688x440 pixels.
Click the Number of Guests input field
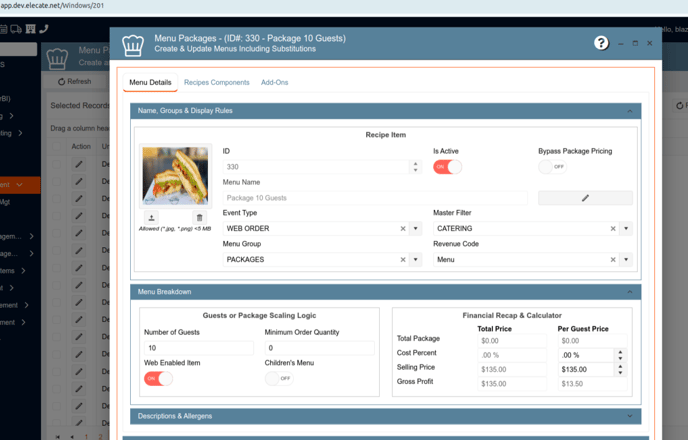coord(198,348)
